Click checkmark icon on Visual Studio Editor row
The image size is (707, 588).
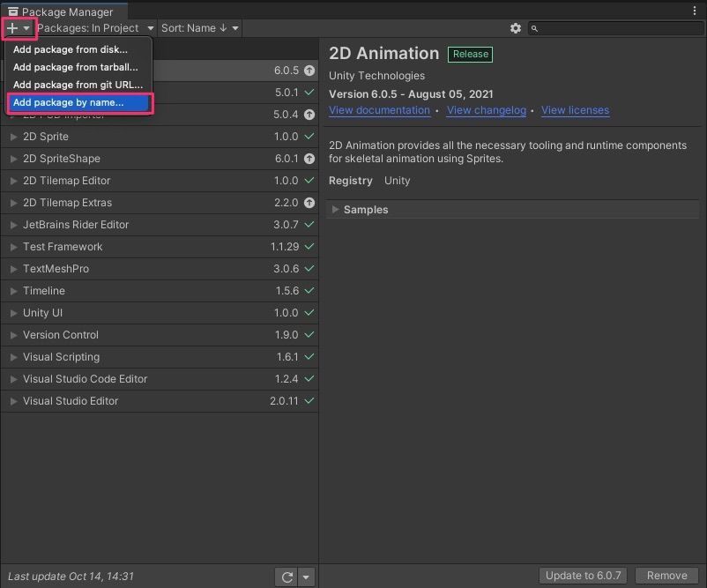coord(309,400)
